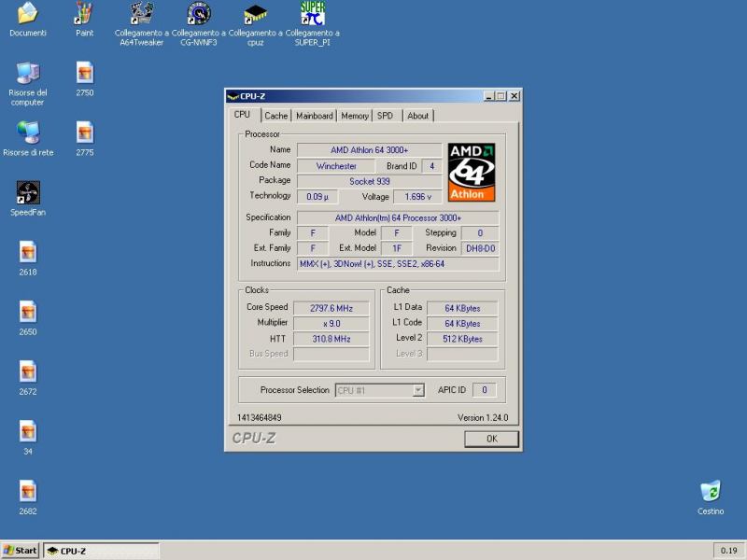Switch to the Cache tab
747x560 pixels.
click(x=275, y=116)
